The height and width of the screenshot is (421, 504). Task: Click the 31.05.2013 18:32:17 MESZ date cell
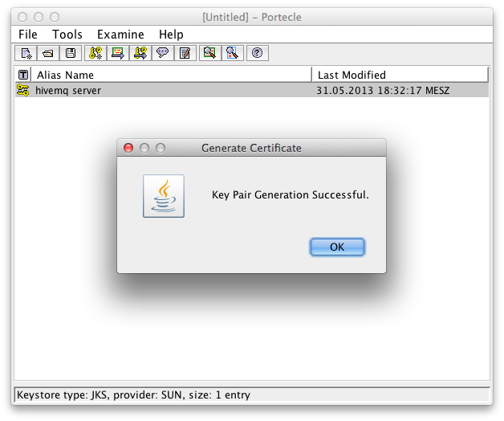click(383, 91)
